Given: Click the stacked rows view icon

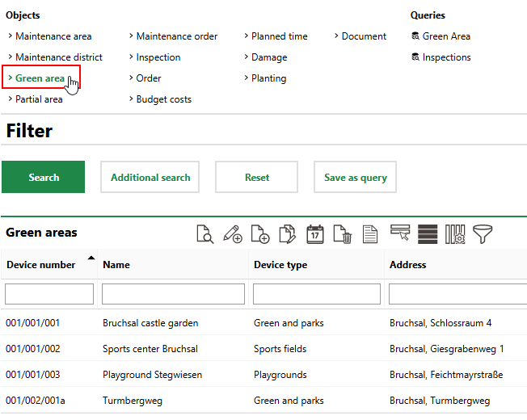Looking at the screenshot, I should click(x=428, y=234).
